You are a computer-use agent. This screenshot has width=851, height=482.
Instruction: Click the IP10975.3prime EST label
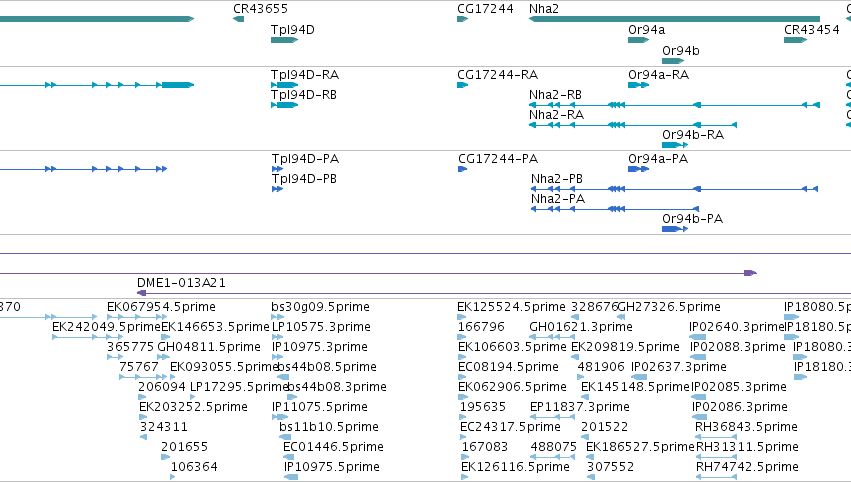[320, 347]
